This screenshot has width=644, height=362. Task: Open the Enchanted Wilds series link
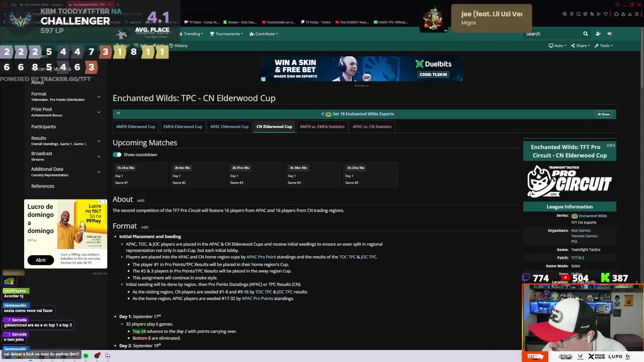click(593, 216)
